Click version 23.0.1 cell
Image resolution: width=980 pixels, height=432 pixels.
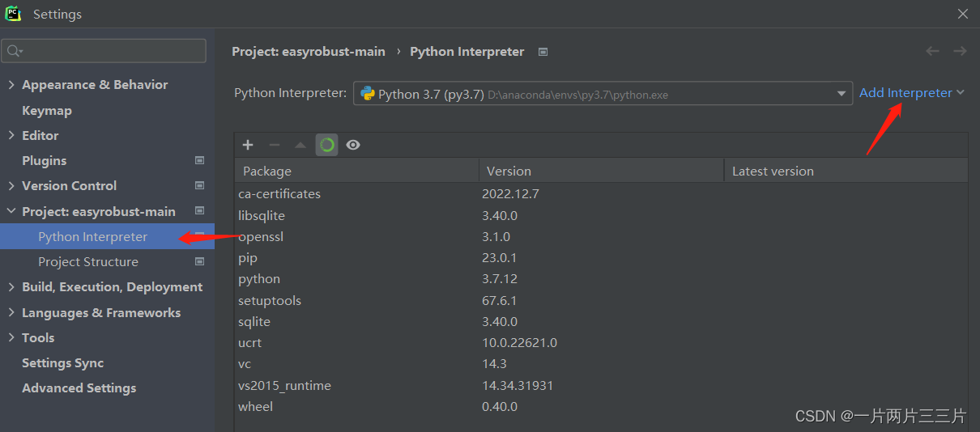coord(499,257)
